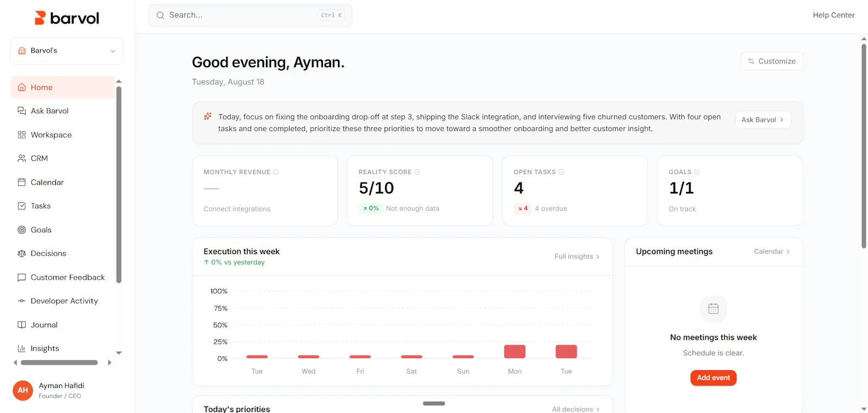The width and height of the screenshot is (868, 413).
Task: Focus the Search input field
Action: point(250,15)
